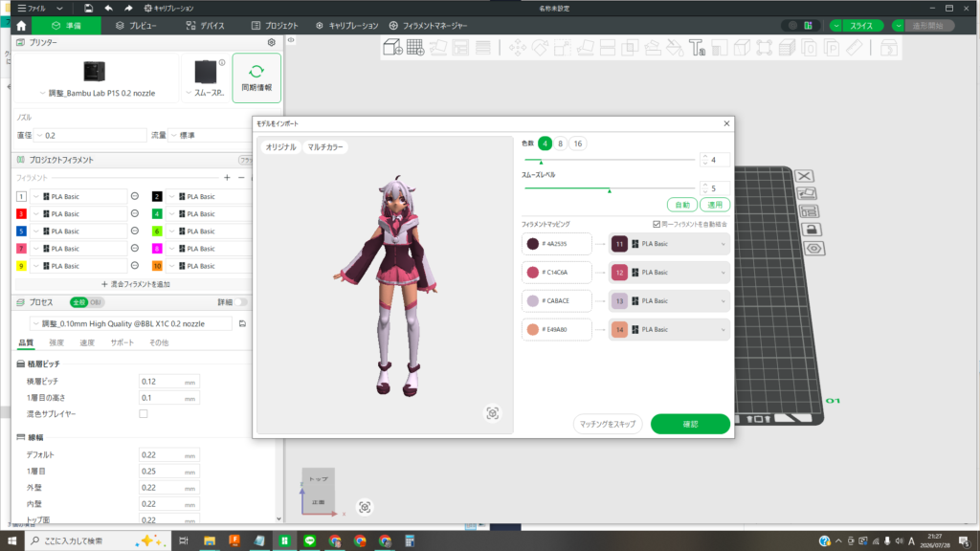This screenshot has height=551, width=980.
Task: Open filament 13 PLA Basic dropdown
Action: coord(669,301)
